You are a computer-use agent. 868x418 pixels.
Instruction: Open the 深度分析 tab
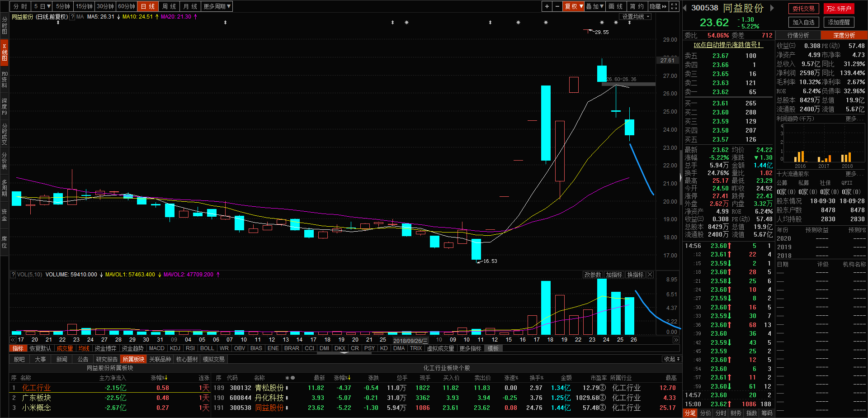(x=844, y=35)
